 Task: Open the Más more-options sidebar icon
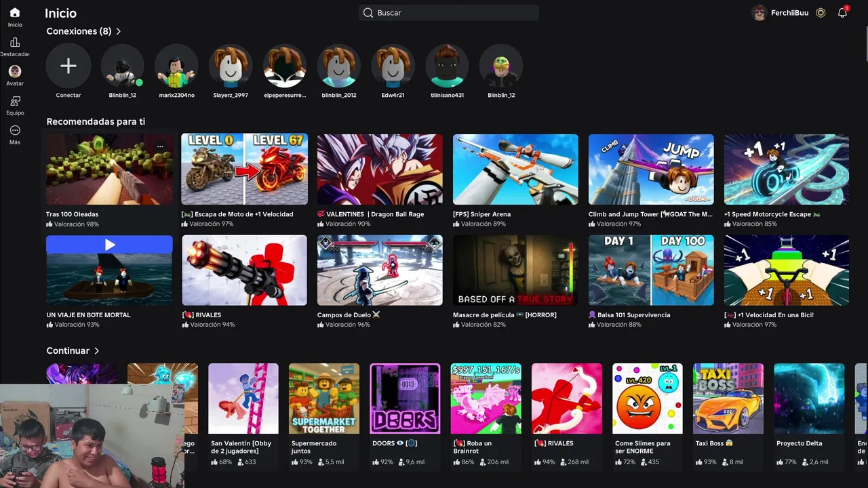tap(15, 130)
